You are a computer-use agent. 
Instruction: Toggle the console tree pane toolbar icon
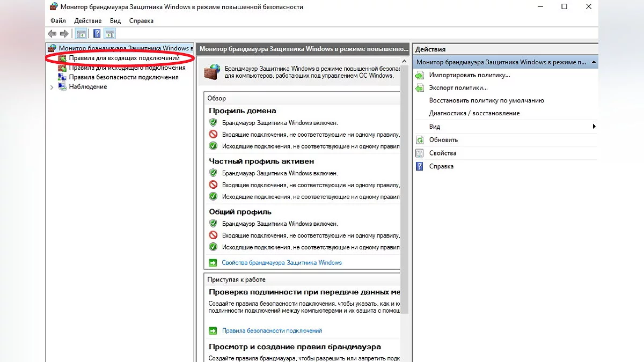(x=81, y=34)
